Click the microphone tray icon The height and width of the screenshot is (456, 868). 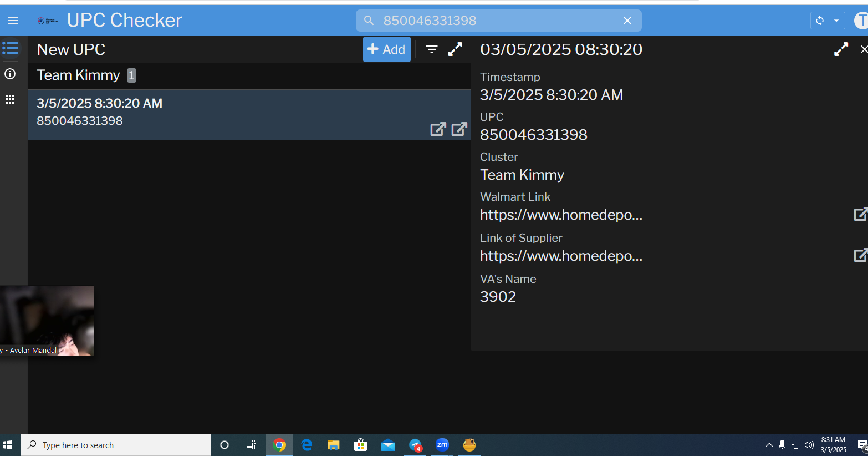(782, 445)
